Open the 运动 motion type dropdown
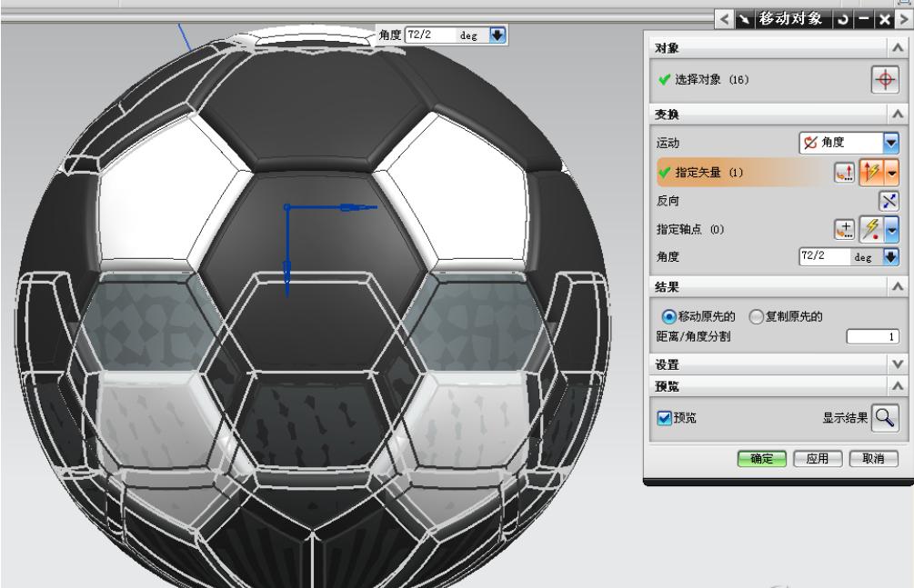Screen dimensions: 914x588 click(x=890, y=143)
